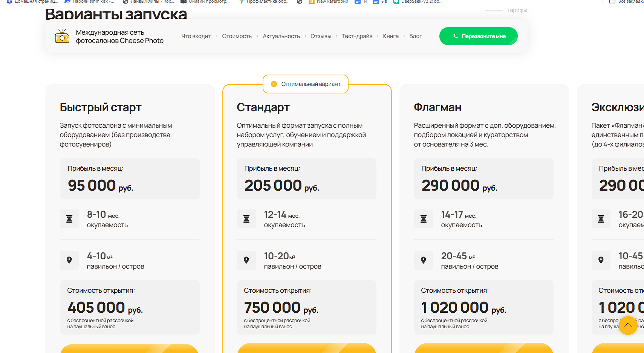Click the hourglass icon in Быстрый старт card
Image resolution: width=644 pixels, height=353 pixels.
pyautogui.click(x=69, y=219)
